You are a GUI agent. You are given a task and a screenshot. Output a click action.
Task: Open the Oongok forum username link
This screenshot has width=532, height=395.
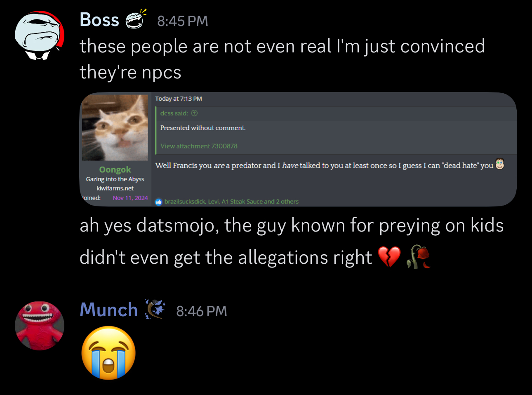115,170
